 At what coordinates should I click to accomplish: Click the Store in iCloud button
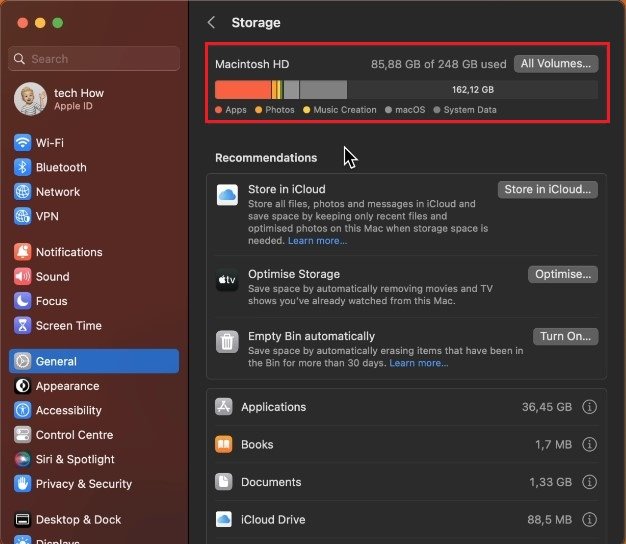coord(548,189)
